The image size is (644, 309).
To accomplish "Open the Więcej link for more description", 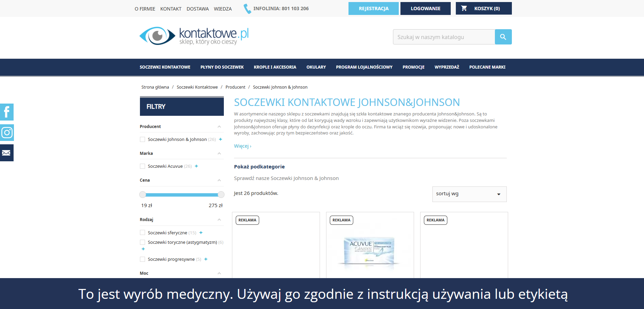I will click(x=242, y=146).
